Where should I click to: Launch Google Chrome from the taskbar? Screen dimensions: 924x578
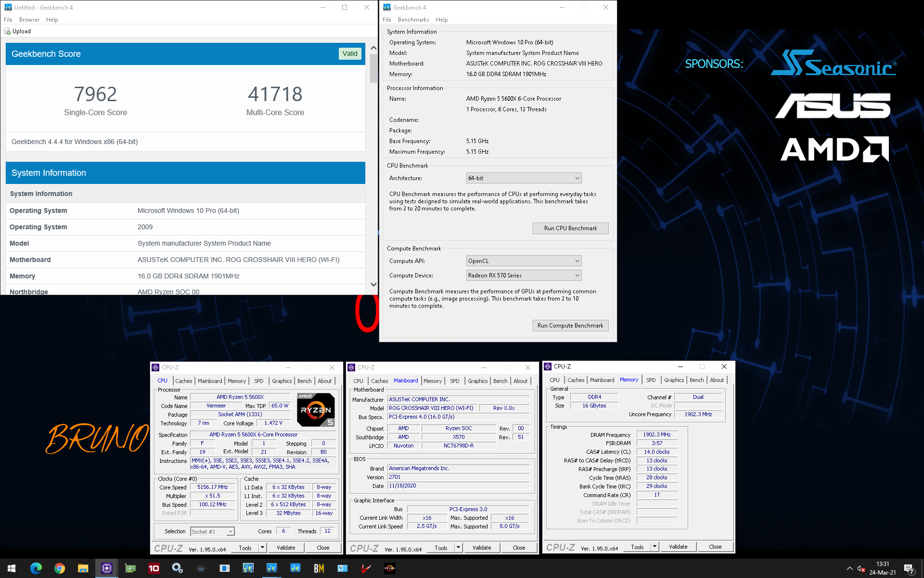point(60,568)
